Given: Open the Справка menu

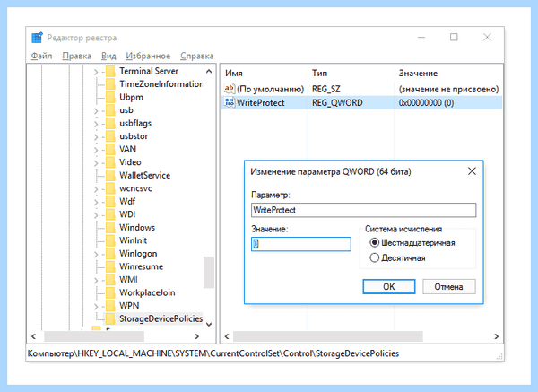Looking at the screenshot, I should coord(197,56).
